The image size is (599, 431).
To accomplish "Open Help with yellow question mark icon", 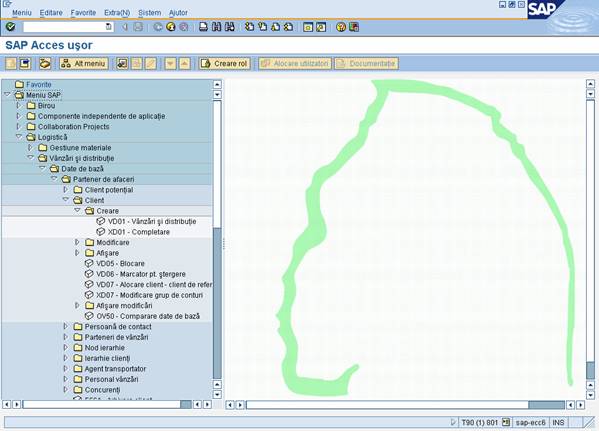I will tap(341, 27).
